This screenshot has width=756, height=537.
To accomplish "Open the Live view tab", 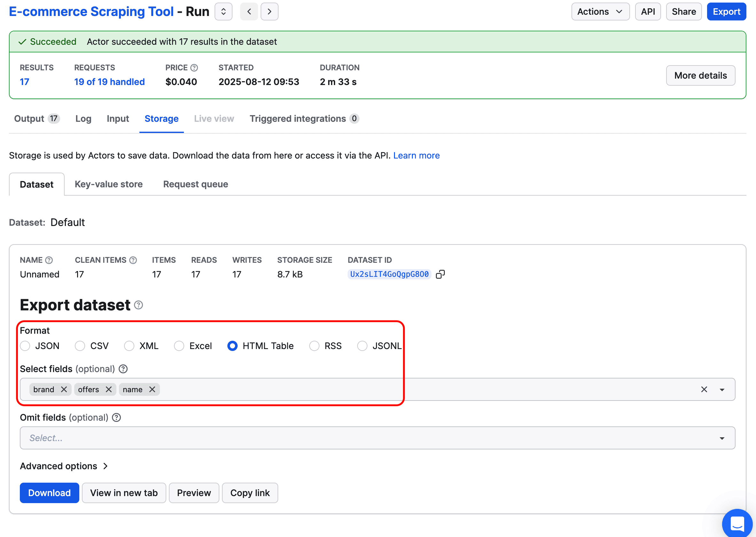I will tap(214, 119).
